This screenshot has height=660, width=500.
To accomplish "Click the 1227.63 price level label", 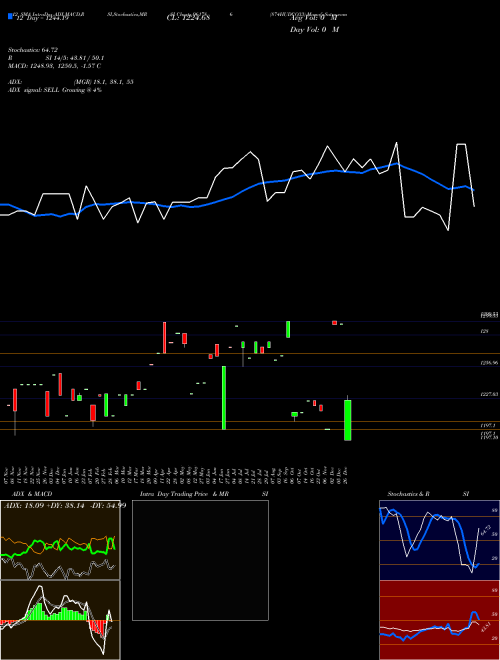I will click(x=490, y=394).
